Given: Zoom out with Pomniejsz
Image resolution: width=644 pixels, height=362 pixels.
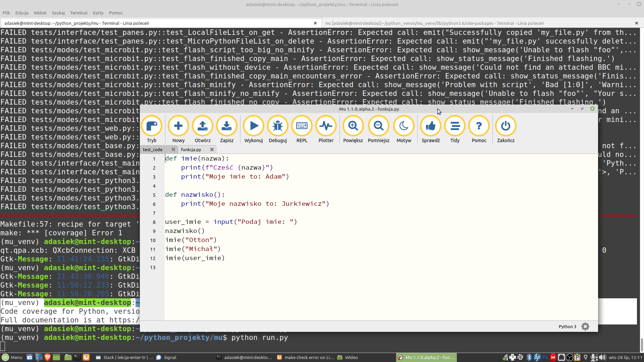Looking at the screenshot, I should [379, 129].
